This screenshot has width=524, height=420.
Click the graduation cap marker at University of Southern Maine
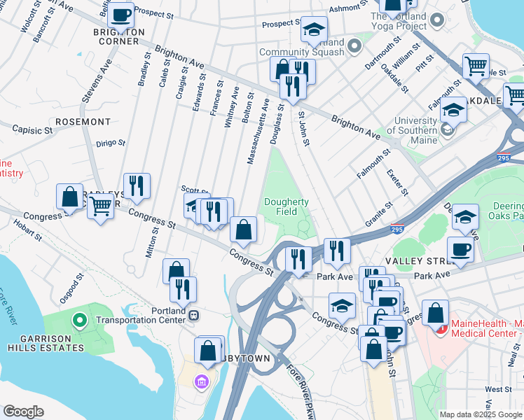point(453,111)
